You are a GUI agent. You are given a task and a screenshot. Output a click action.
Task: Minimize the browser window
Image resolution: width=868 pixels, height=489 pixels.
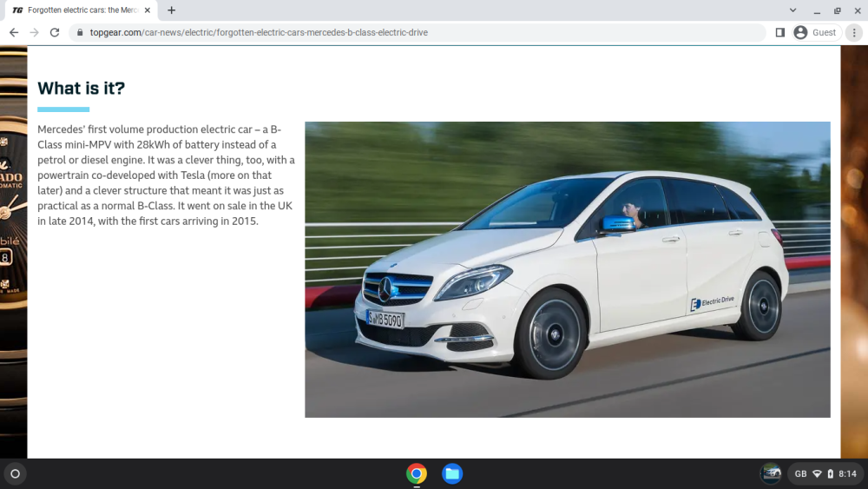[x=817, y=10]
